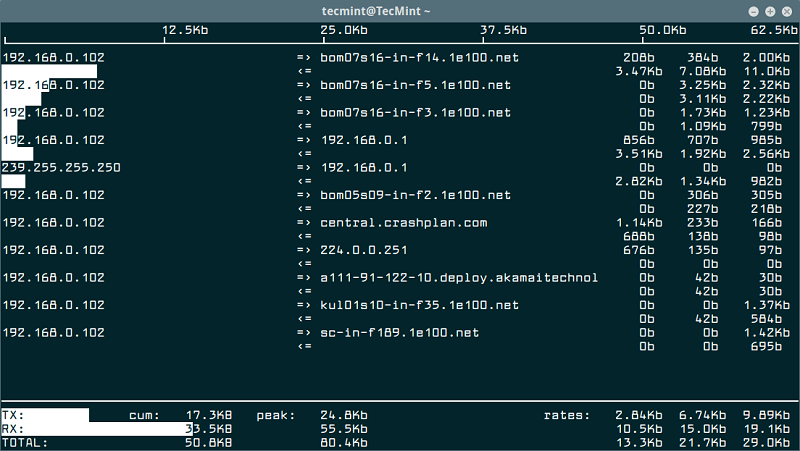This screenshot has height=451, width=800.
Task: Select host bom07s16-in-f5.1e100.net
Action: coord(415,85)
